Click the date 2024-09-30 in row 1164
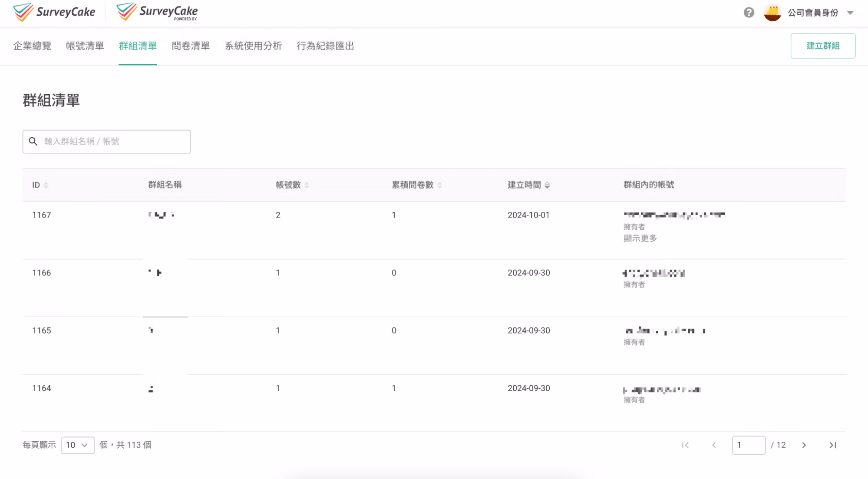Screen dimensions: 868x479 528,388
